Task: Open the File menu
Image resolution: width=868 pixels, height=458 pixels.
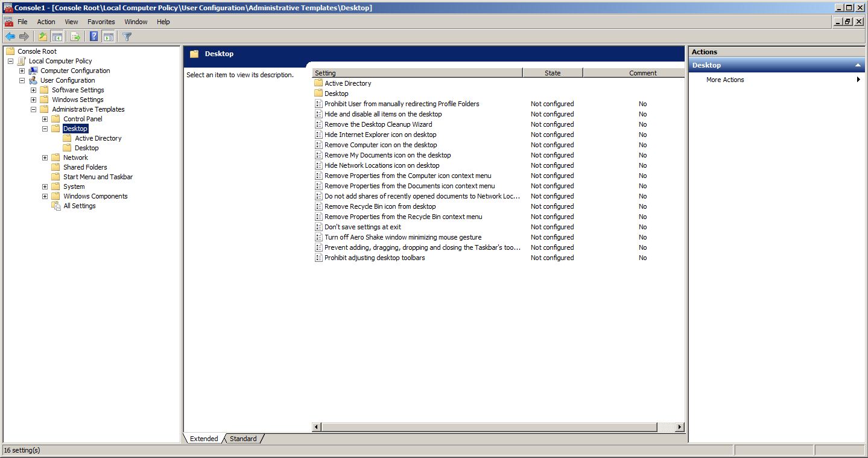Action: click(x=22, y=22)
